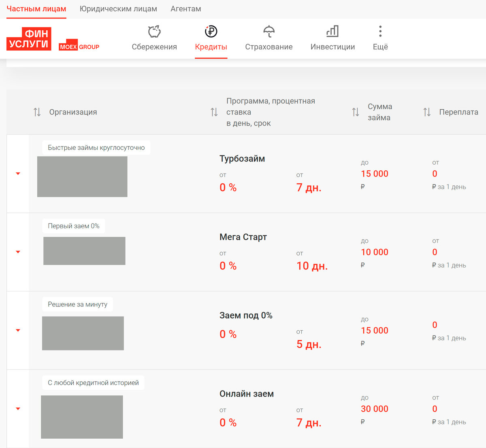Click the Турбозайм program name

[242, 159]
